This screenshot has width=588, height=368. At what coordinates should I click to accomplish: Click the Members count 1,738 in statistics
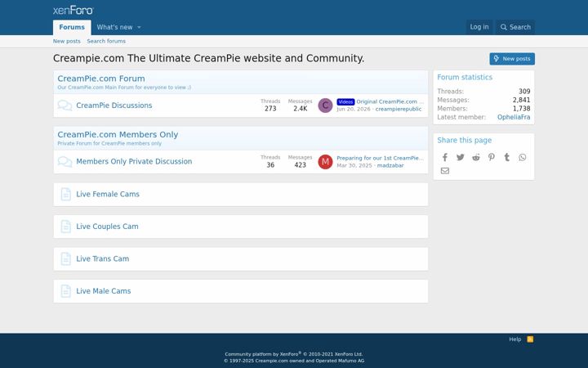[x=521, y=109]
